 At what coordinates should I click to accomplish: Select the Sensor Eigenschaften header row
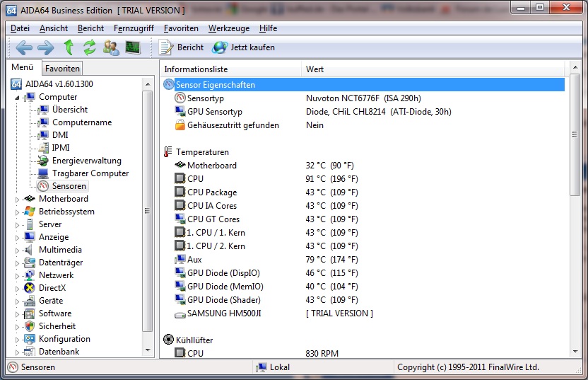point(363,84)
